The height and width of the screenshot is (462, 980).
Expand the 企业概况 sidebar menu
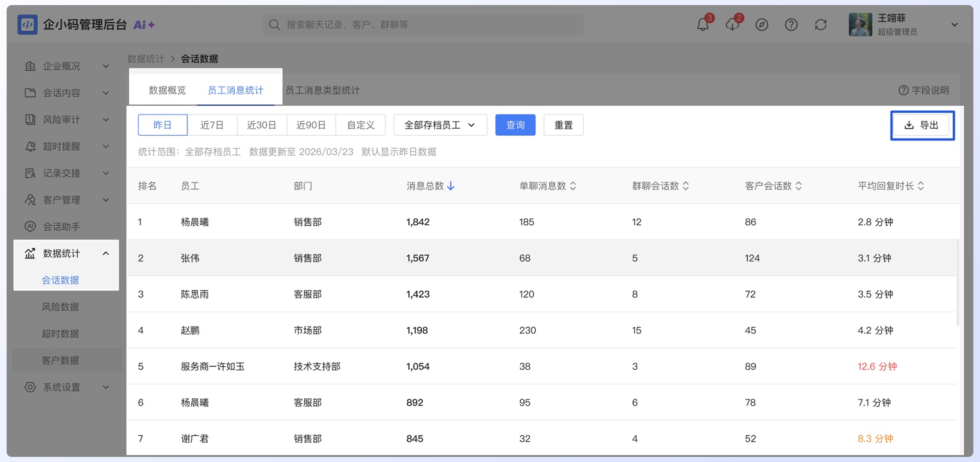click(x=67, y=66)
